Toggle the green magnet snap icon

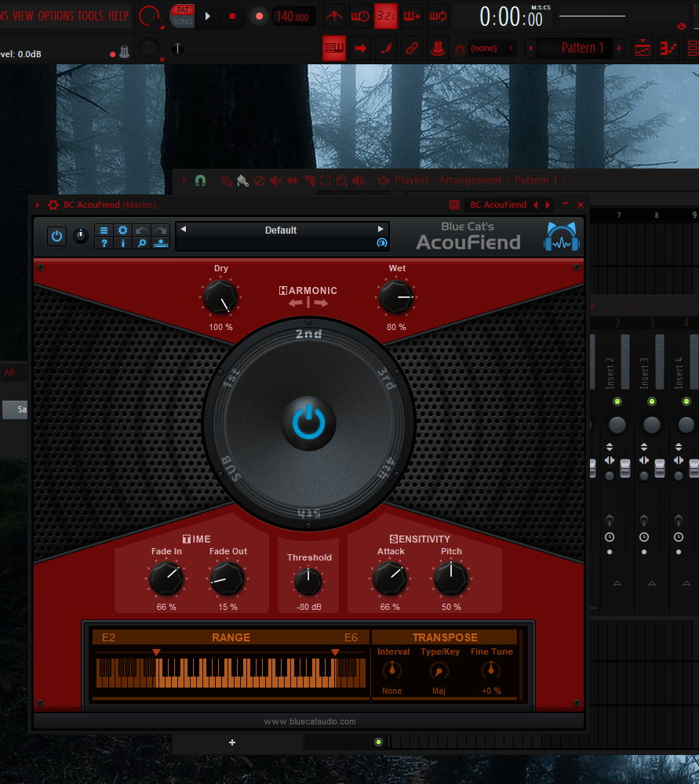click(x=200, y=180)
